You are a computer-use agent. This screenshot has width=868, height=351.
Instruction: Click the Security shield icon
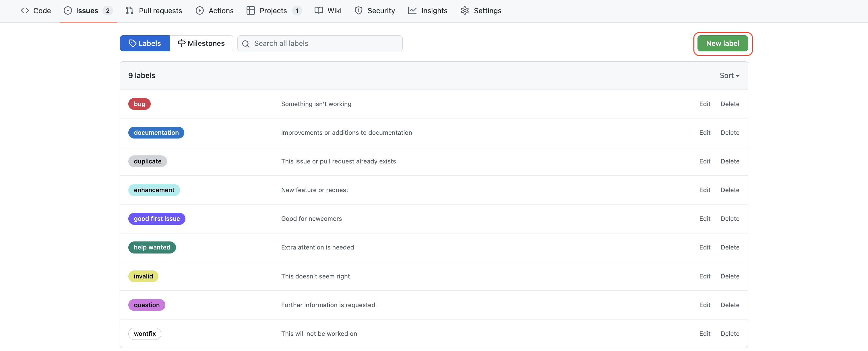(x=359, y=10)
